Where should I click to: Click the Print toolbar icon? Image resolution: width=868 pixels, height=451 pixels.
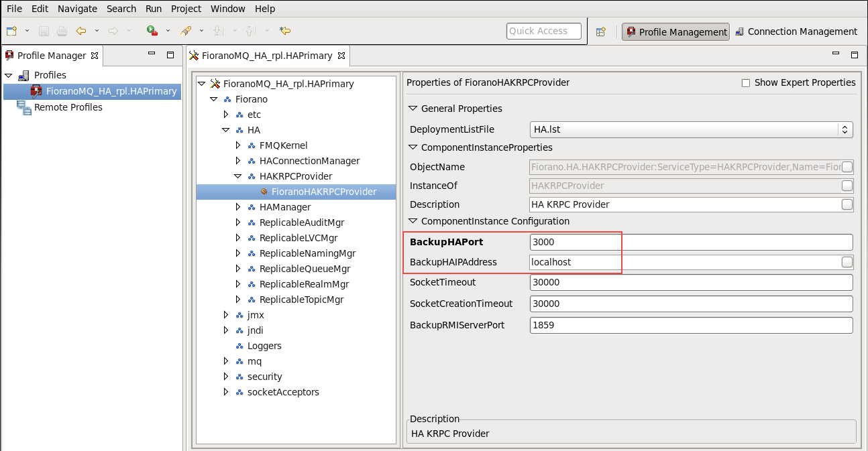pyautogui.click(x=62, y=31)
